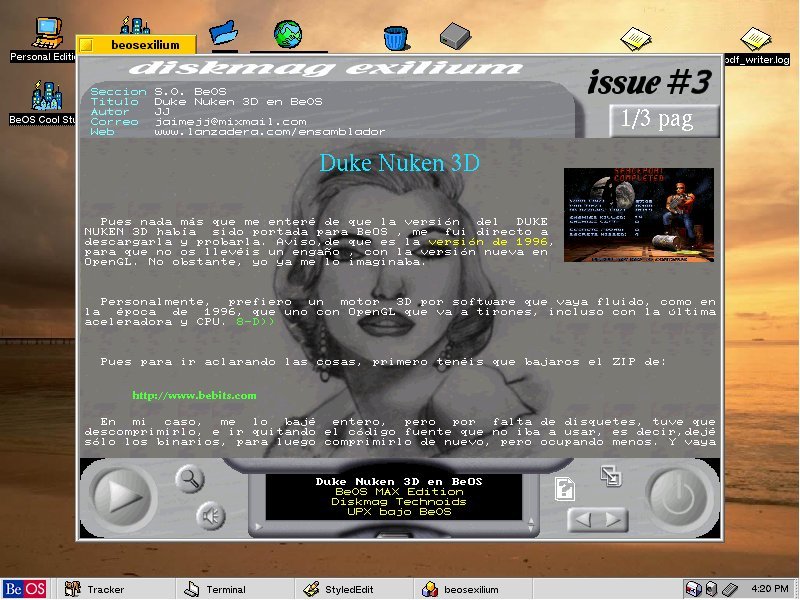Click the web address www.lanzadera.com/ensamblador

tap(270, 132)
